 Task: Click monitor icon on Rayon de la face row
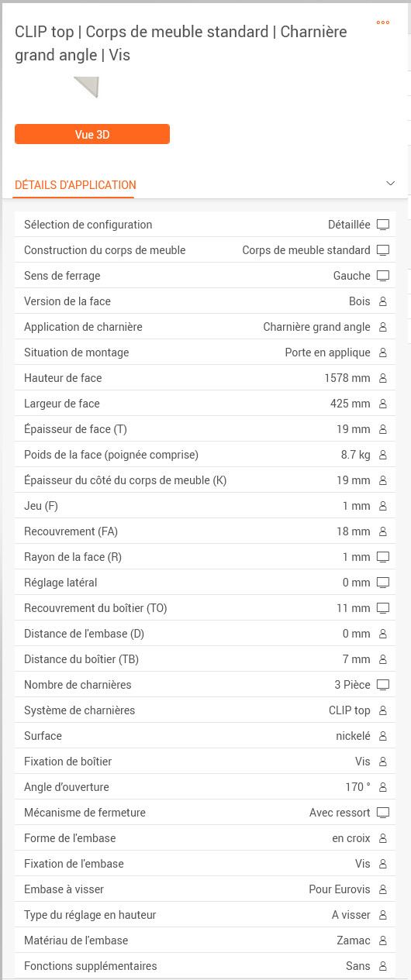[382, 557]
